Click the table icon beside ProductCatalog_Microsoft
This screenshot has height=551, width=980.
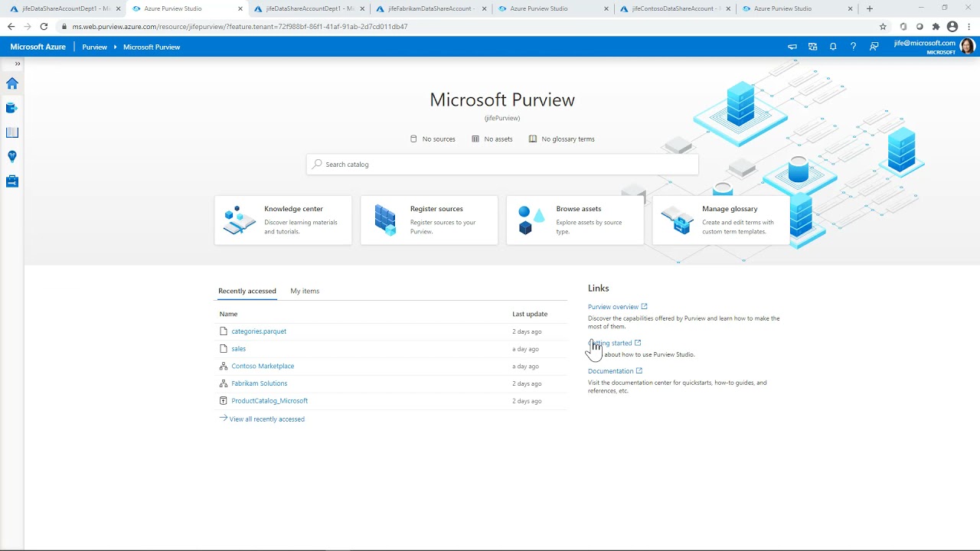pyautogui.click(x=224, y=401)
